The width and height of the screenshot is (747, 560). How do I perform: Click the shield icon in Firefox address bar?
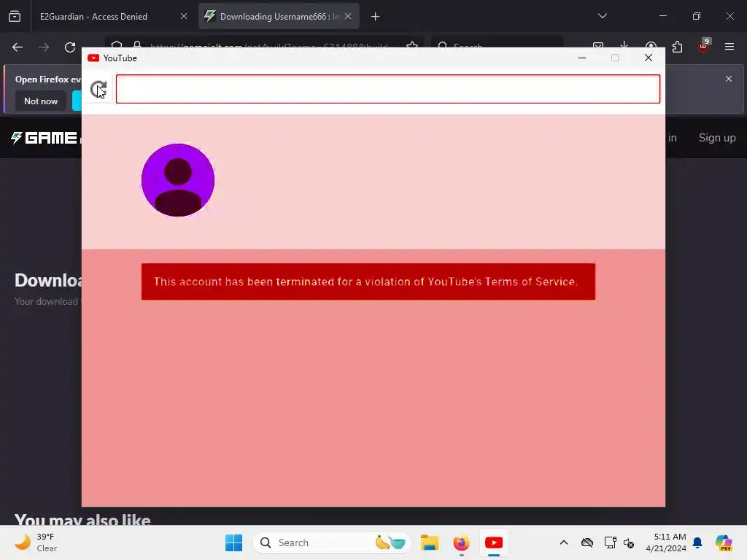coord(117,44)
